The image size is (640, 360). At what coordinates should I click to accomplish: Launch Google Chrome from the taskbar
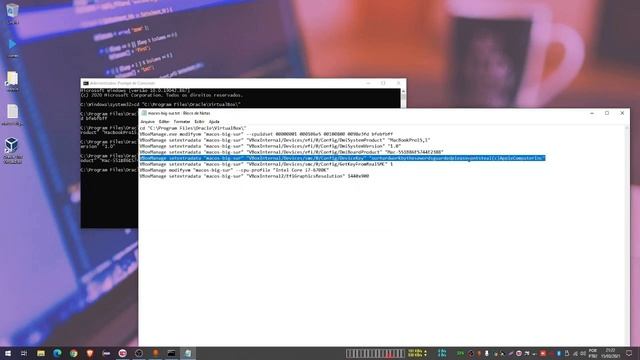point(73,353)
